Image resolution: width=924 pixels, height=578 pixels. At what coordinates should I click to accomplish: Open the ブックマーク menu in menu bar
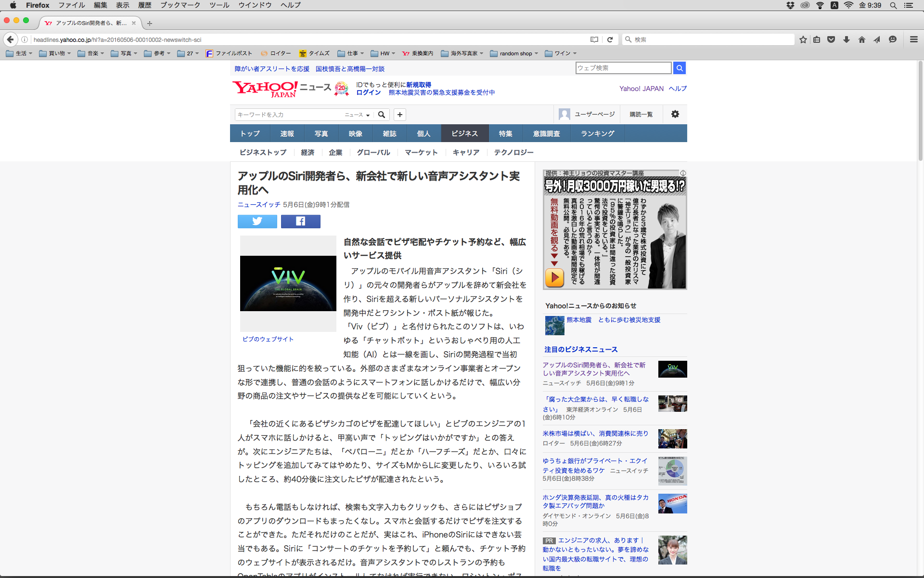(x=180, y=5)
